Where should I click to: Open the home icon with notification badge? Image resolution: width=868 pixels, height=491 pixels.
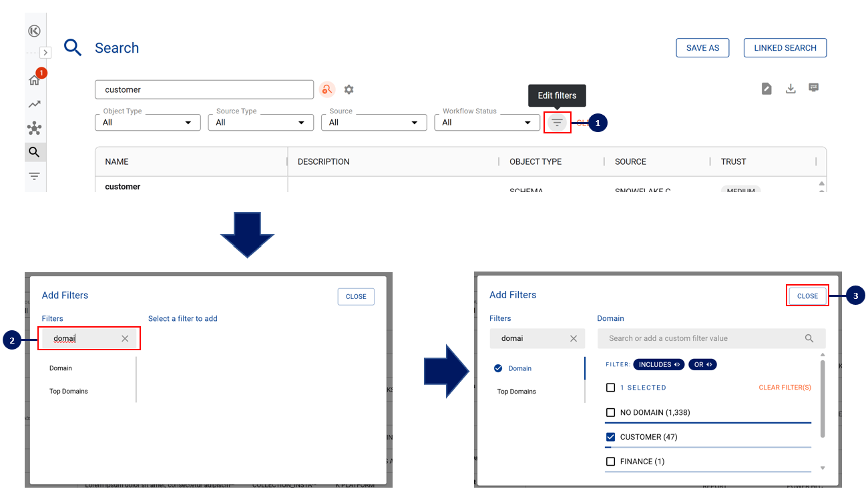point(35,80)
